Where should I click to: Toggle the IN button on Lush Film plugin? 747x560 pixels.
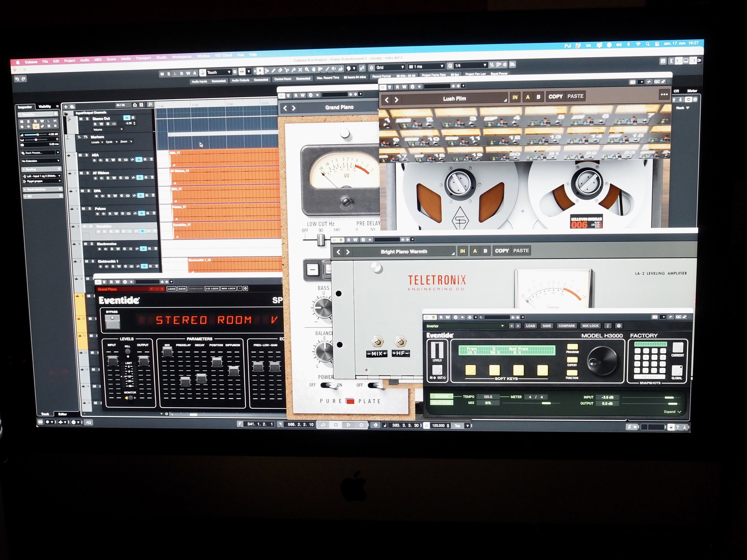point(515,97)
